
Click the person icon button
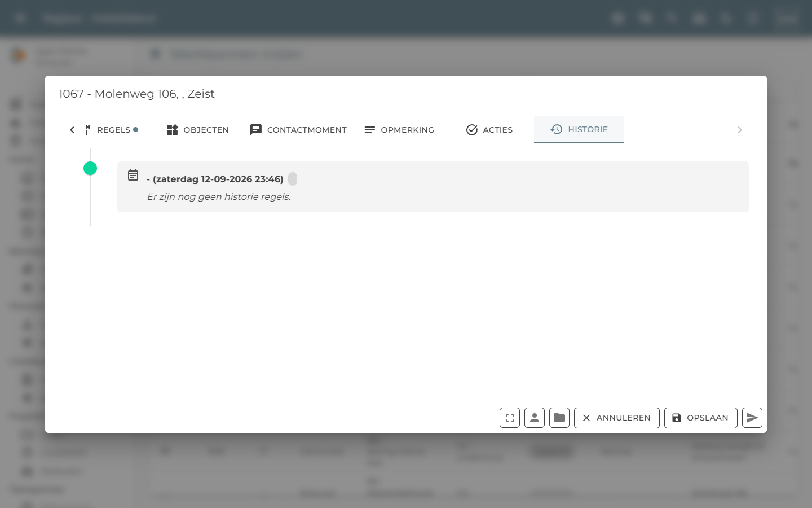[x=535, y=418]
